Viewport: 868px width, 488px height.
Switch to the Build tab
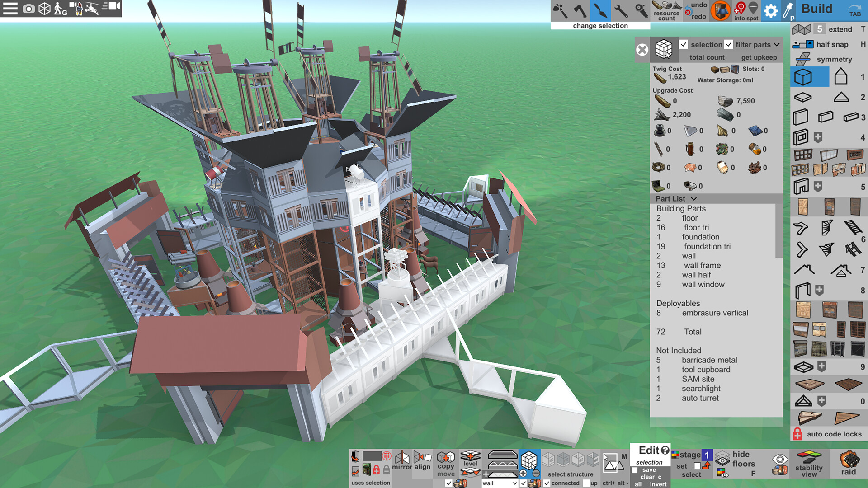pos(817,9)
